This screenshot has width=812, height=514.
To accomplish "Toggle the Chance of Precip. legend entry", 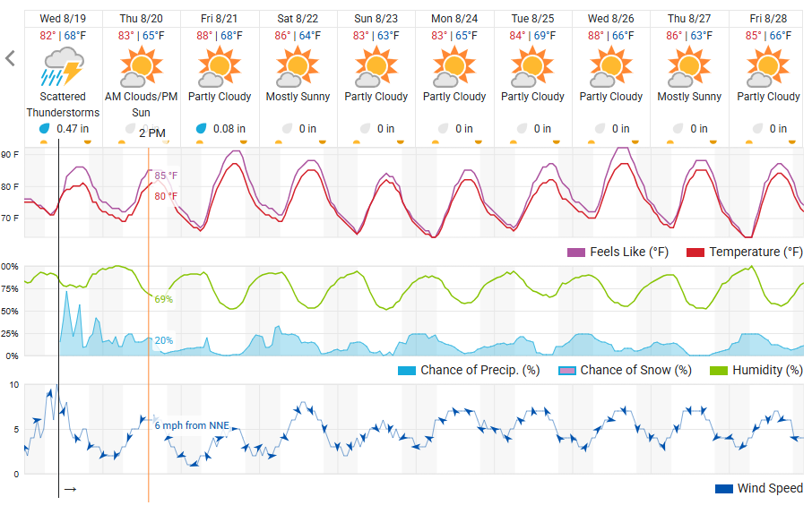I will coord(469,370).
